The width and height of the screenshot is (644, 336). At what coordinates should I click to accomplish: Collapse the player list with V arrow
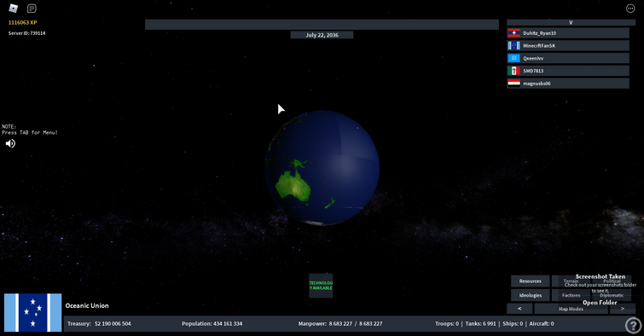[571, 22]
